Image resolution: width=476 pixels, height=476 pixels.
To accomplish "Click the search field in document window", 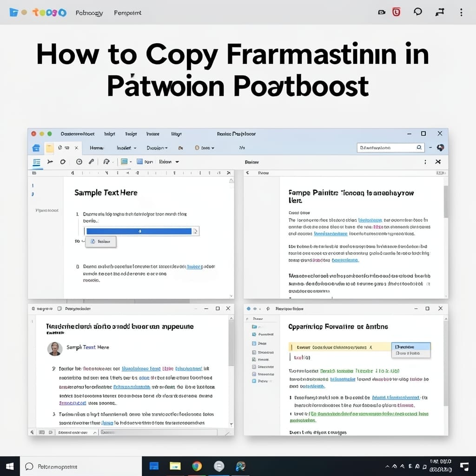I will 390,147.
